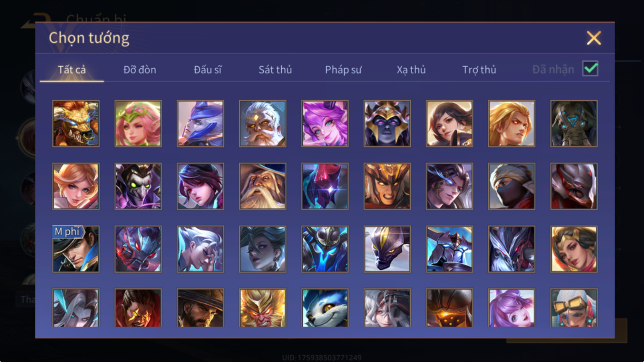Select the goggles-wearing hero in bottom row

tap(574, 308)
